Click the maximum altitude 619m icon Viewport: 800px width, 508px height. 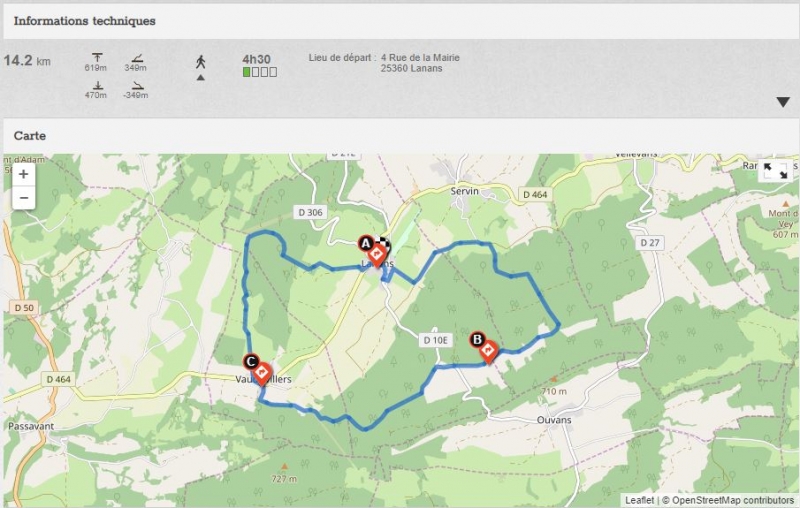(x=97, y=57)
